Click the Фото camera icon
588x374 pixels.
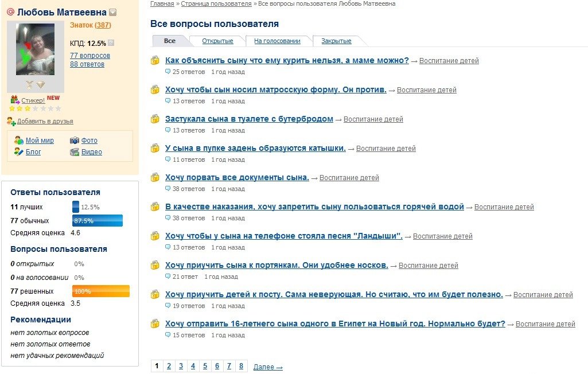[74, 141]
